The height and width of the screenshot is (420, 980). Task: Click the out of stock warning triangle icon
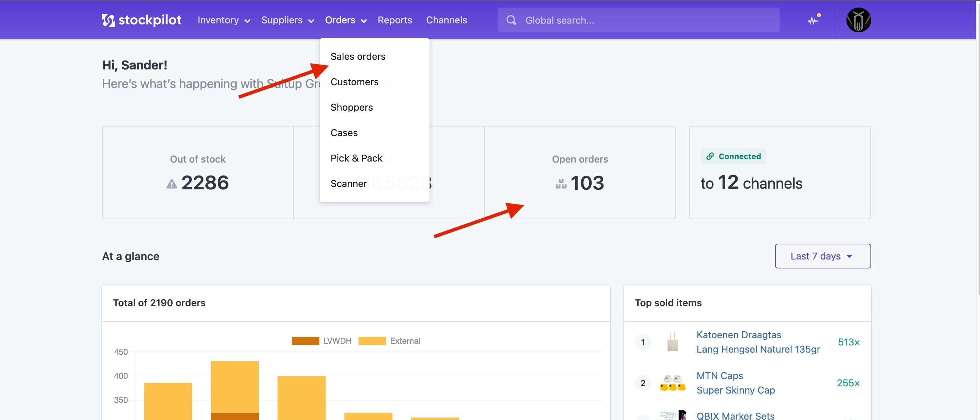pyautogui.click(x=172, y=184)
